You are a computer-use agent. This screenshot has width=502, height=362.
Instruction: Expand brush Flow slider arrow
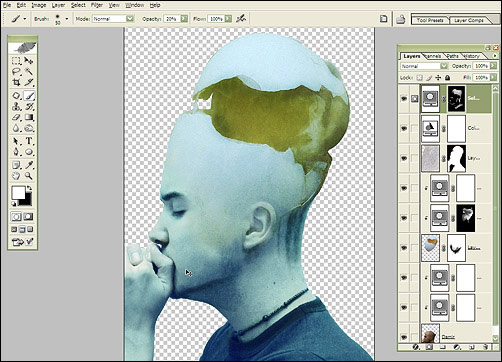pyautogui.click(x=228, y=19)
